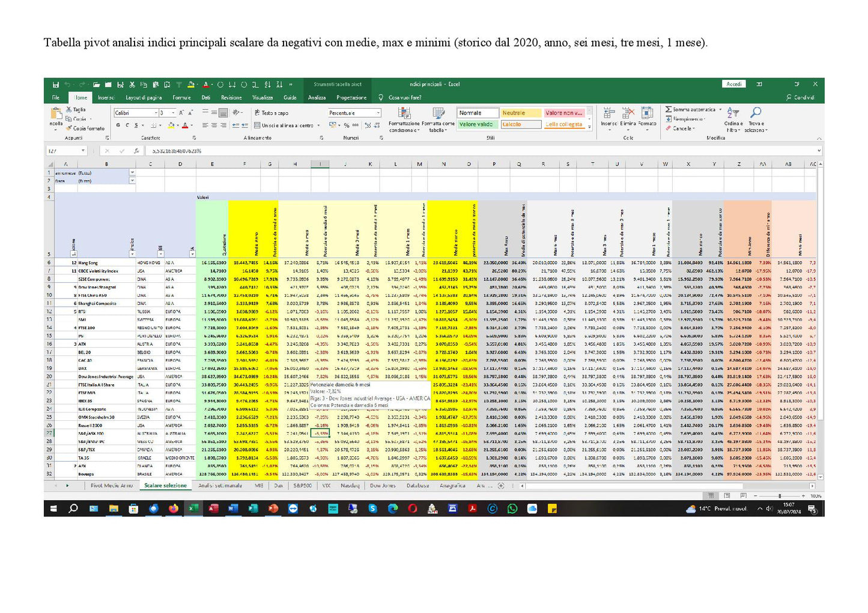868x613 pixels.
Task: Click the Testo a capo wrap text button
Action: 272,112
